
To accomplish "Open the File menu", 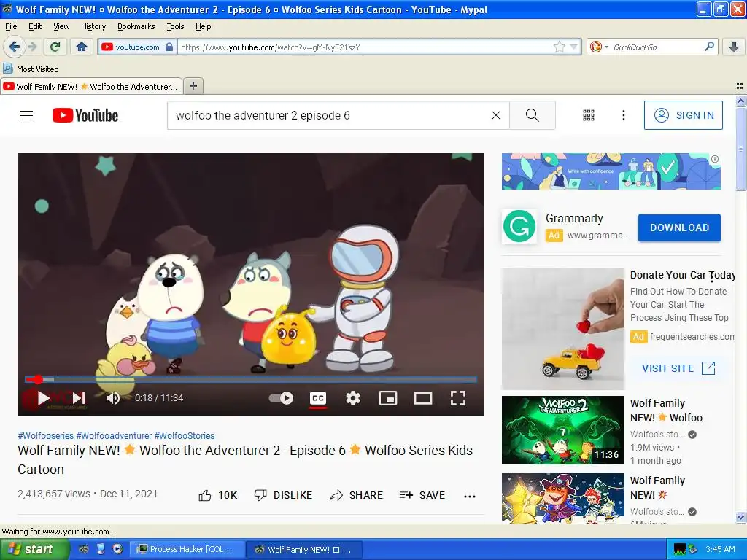I will point(11,26).
